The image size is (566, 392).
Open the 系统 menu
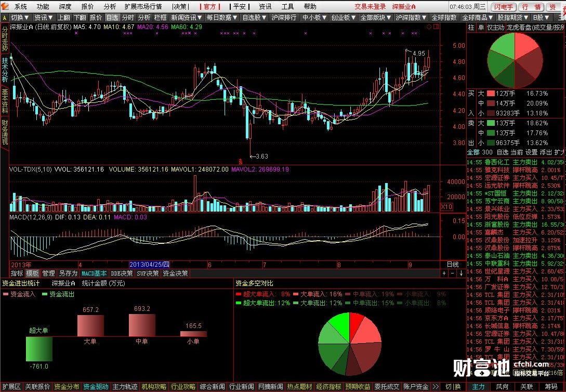click(x=21, y=6)
